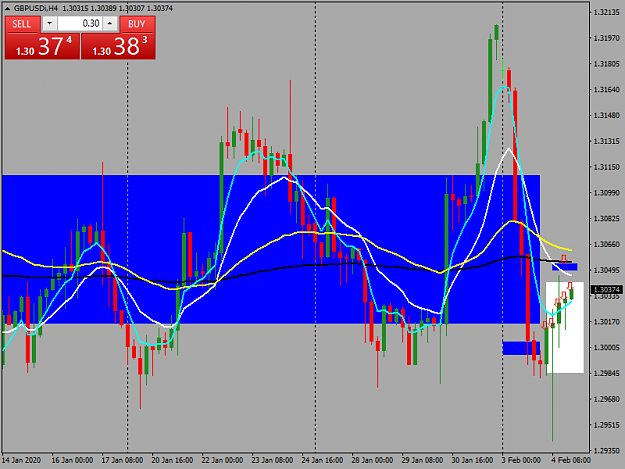Viewport: 625px width, 469px height.
Task: Click the 1.30825 price scale label
Action: (607, 218)
